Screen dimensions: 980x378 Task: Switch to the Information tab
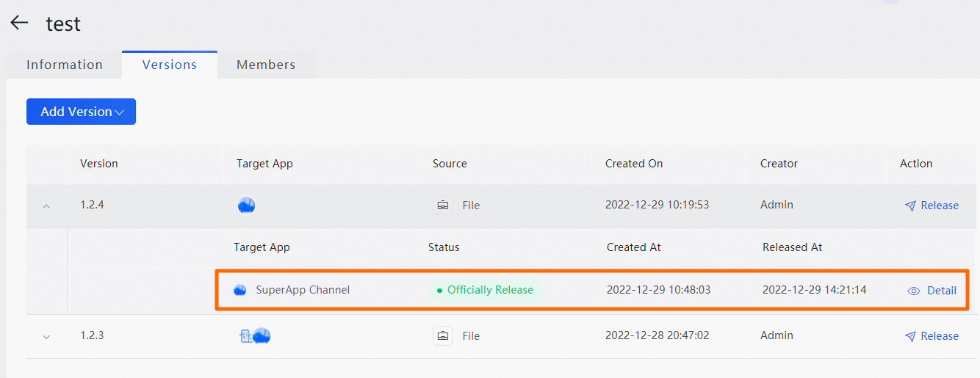tap(65, 65)
